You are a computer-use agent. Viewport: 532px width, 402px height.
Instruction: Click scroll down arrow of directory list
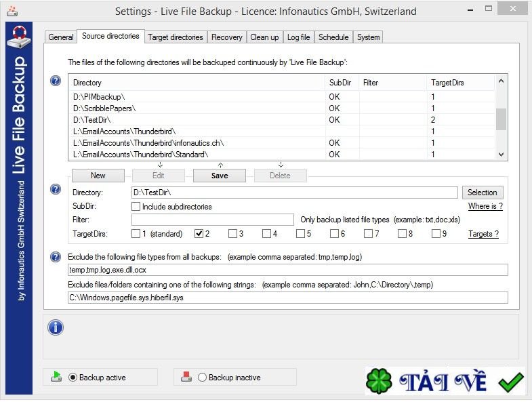pyautogui.click(x=501, y=155)
